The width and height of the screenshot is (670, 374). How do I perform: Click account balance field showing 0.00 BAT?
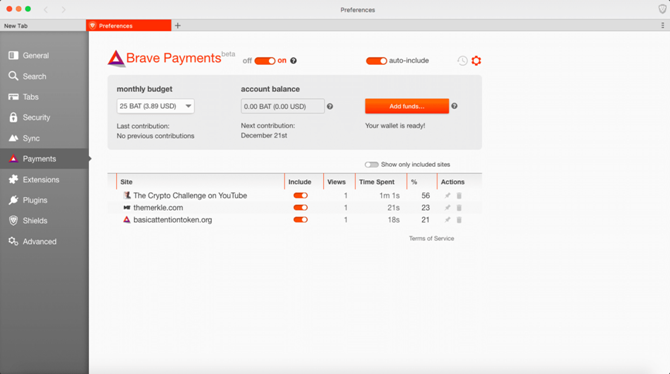[282, 106]
